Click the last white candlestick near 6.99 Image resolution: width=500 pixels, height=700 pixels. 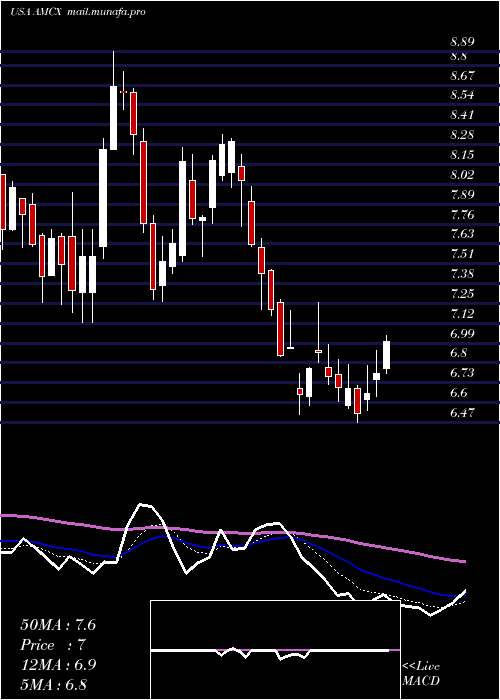[x=387, y=355]
